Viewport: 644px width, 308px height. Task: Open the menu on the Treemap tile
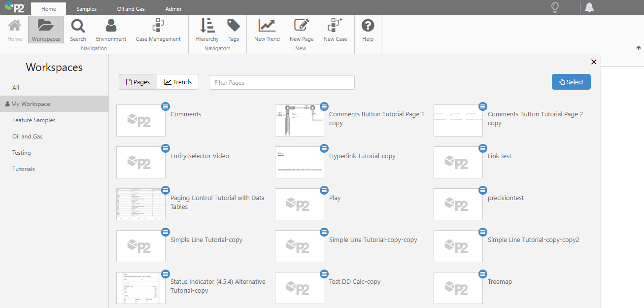point(483,274)
